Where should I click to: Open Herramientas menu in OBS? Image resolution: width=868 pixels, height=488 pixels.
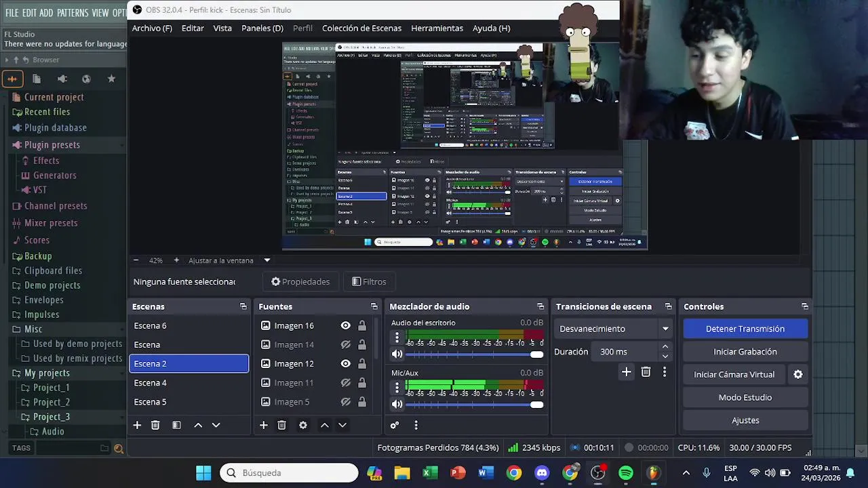point(437,28)
